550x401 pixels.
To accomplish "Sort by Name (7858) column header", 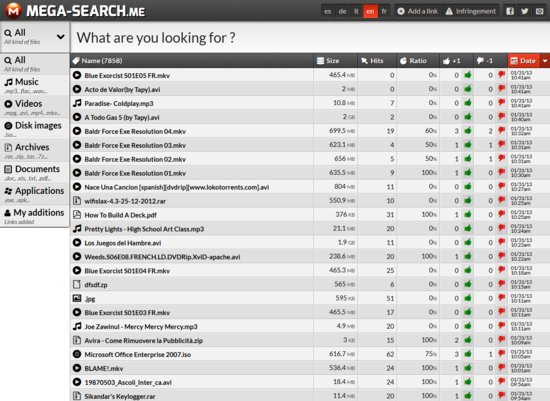I will click(192, 61).
